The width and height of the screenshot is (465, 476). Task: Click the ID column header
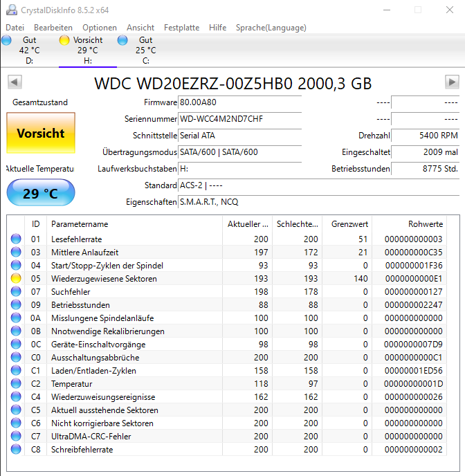[35, 224]
